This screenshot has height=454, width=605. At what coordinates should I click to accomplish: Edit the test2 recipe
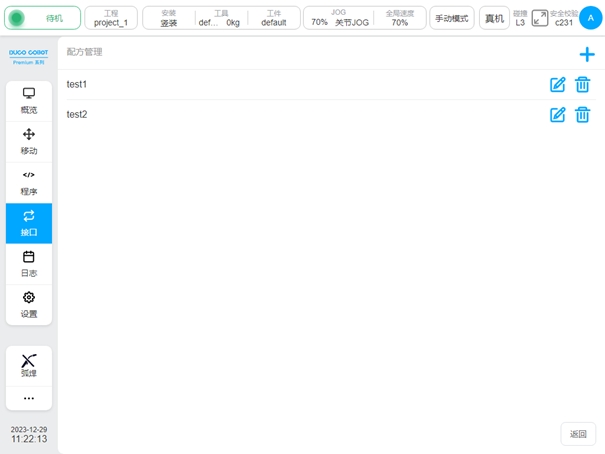[558, 115]
